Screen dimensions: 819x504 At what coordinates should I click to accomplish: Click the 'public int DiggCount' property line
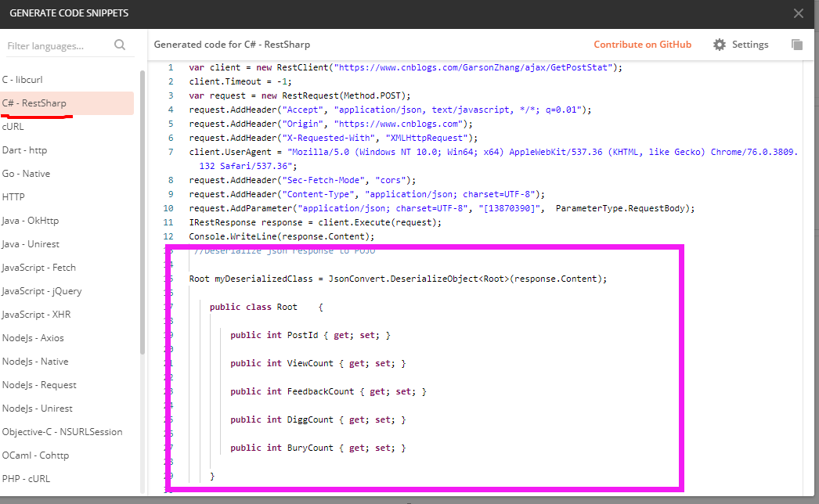point(318,420)
